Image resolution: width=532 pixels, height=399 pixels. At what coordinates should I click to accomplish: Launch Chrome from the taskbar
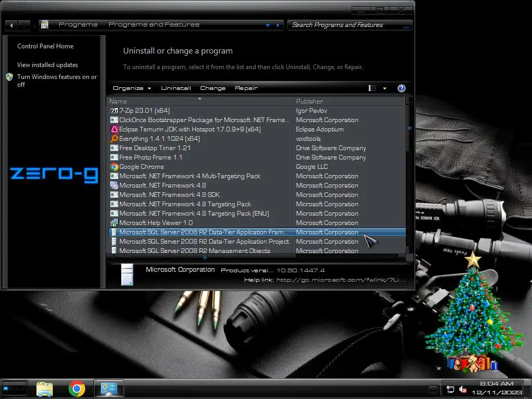click(x=77, y=389)
